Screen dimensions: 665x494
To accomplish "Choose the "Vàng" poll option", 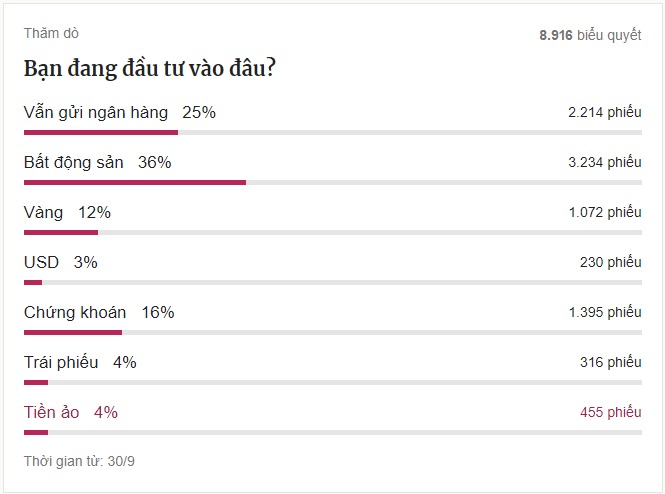I will coord(44,212).
